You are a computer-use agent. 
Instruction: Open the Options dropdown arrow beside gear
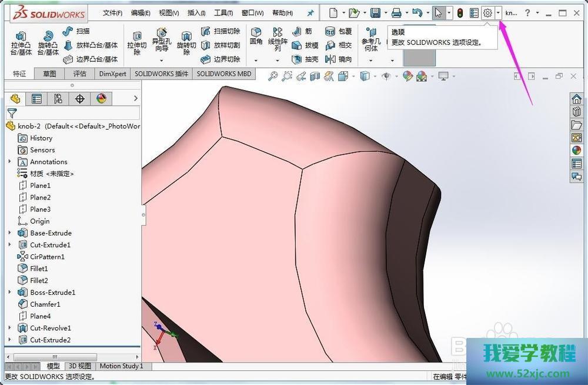(x=498, y=13)
